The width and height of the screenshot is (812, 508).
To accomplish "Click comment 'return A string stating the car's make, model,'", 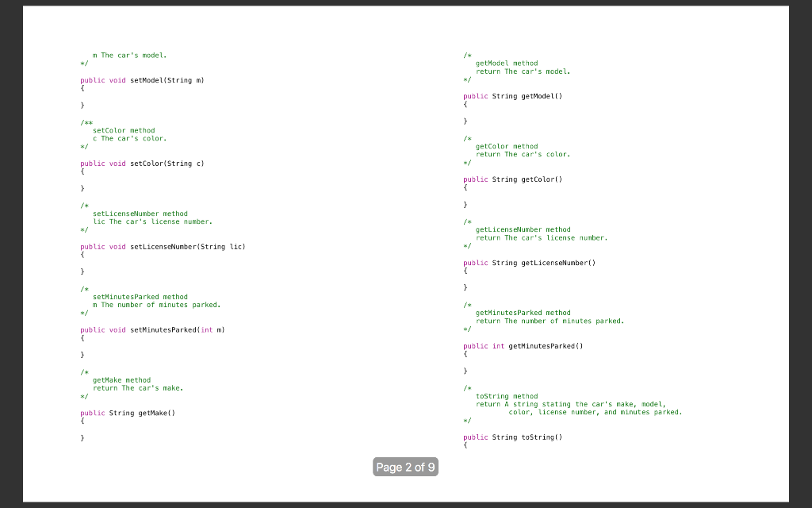I will click(571, 404).
